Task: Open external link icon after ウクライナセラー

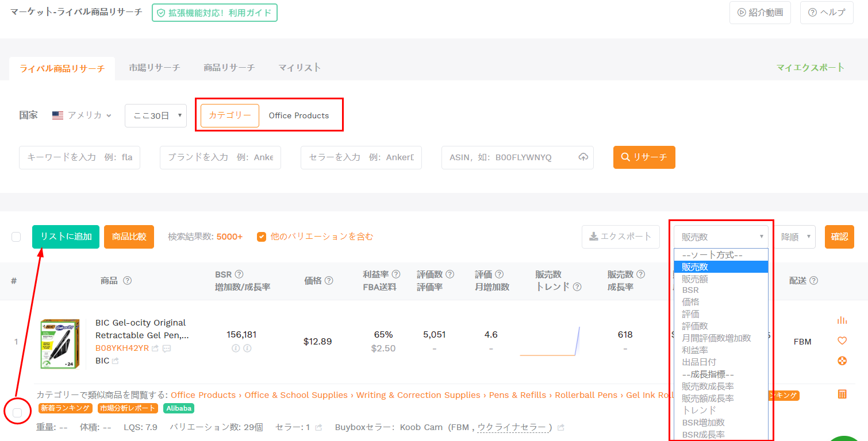Action: pyautogui.click(x=561, y=427)
